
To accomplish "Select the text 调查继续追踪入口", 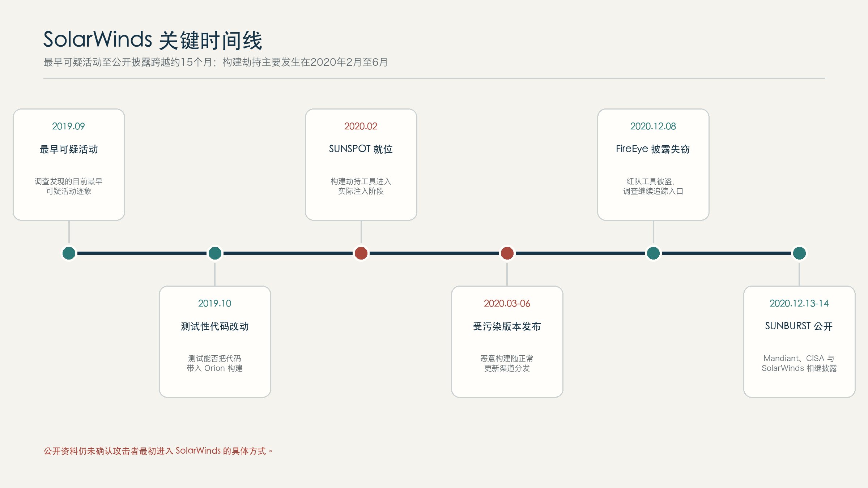I will pyautogui.click(x=653, y=191).
